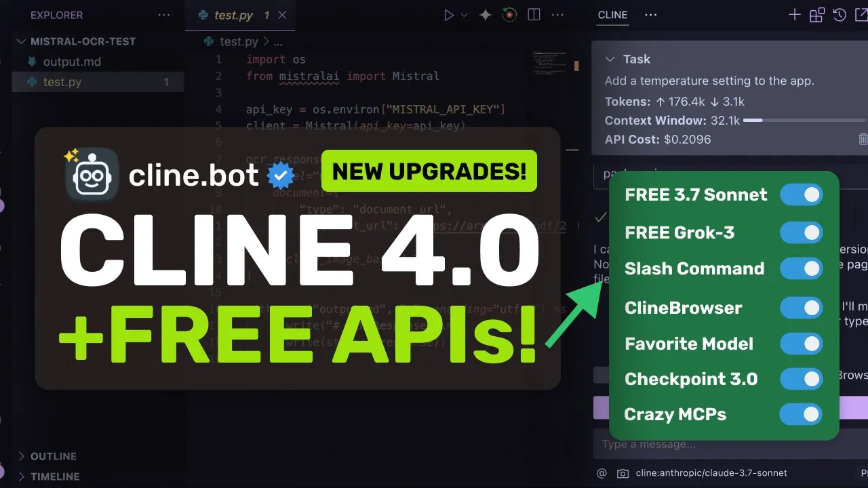Click the sparkle AI icon in editor toolbar
This screenshot has width=868, height=488.
coord(486,15)
